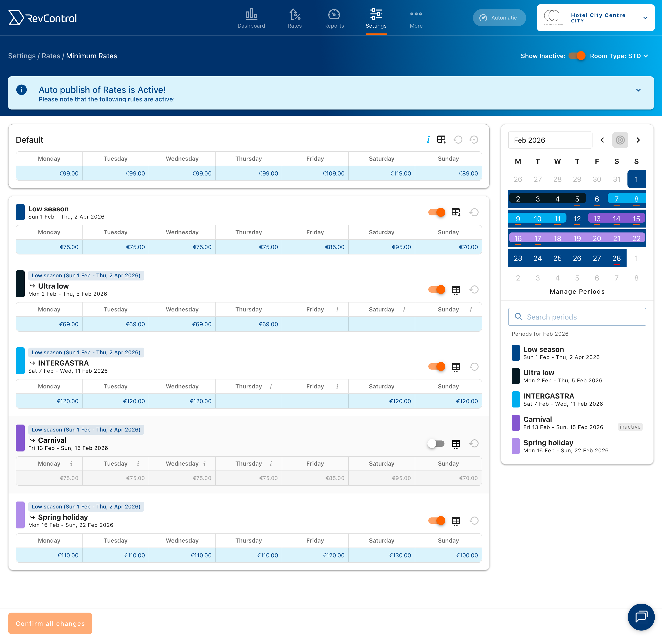Screen dimensions: 662x644
Task: Open the Reports tab
Action: click(334, 19)
